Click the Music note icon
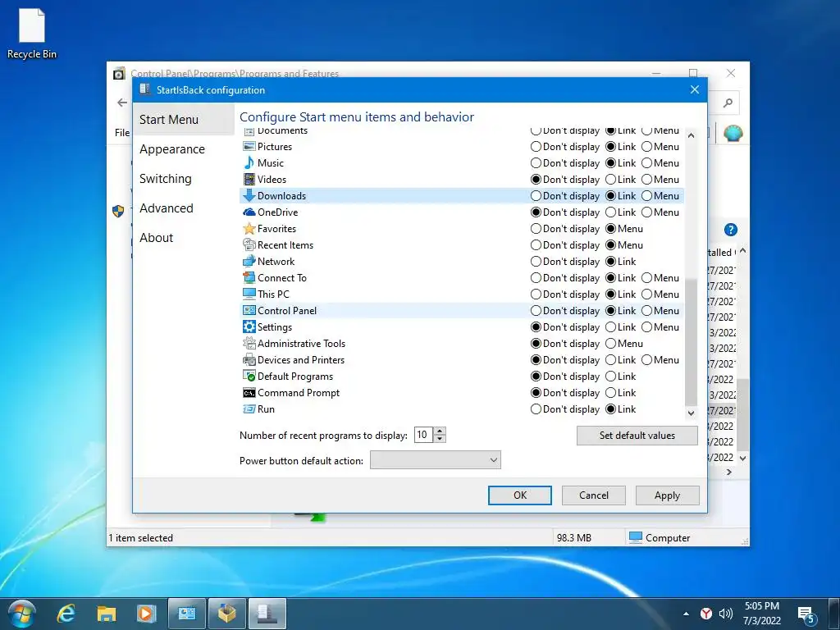The image size is (840, 630). [x=249, y=163]
